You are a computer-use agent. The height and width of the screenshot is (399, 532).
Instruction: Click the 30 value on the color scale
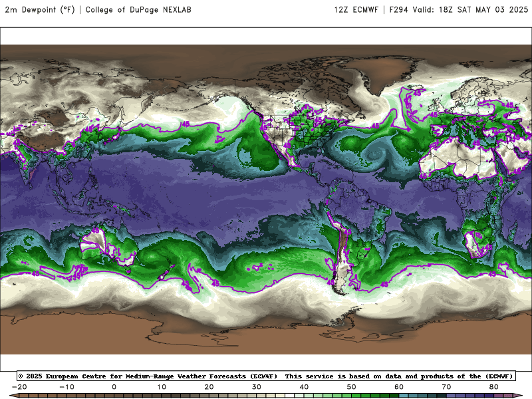click(x=257, y=387)
